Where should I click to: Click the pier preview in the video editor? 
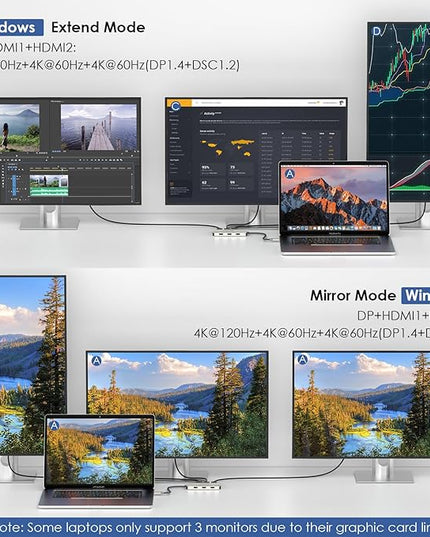pyautogui.click(x=99, y=127)
